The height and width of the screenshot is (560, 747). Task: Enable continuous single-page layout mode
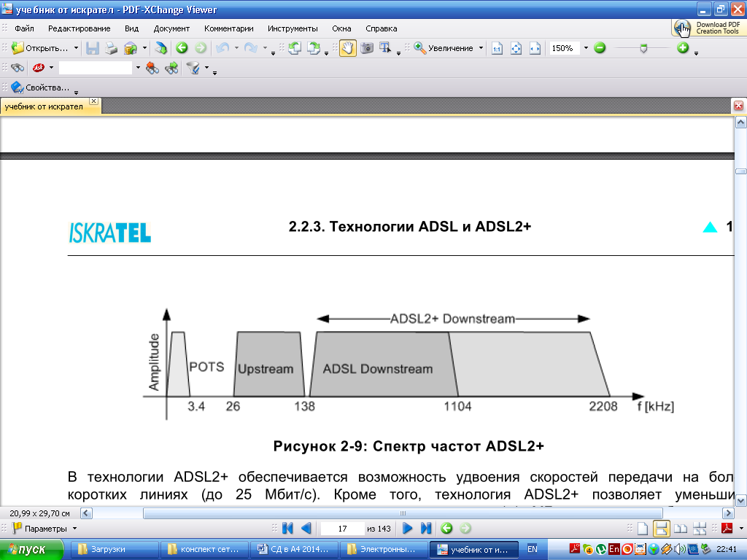click(x=662, y=528)
